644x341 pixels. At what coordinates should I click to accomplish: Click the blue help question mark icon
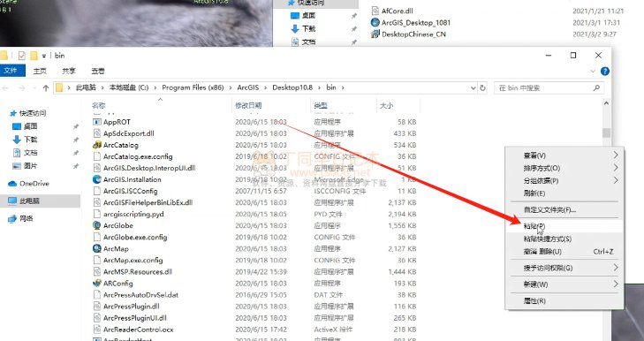click(x=604, y=71)
